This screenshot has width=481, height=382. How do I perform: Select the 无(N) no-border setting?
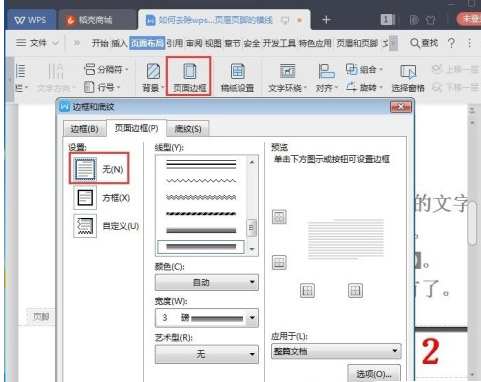[x=99, y=169]
